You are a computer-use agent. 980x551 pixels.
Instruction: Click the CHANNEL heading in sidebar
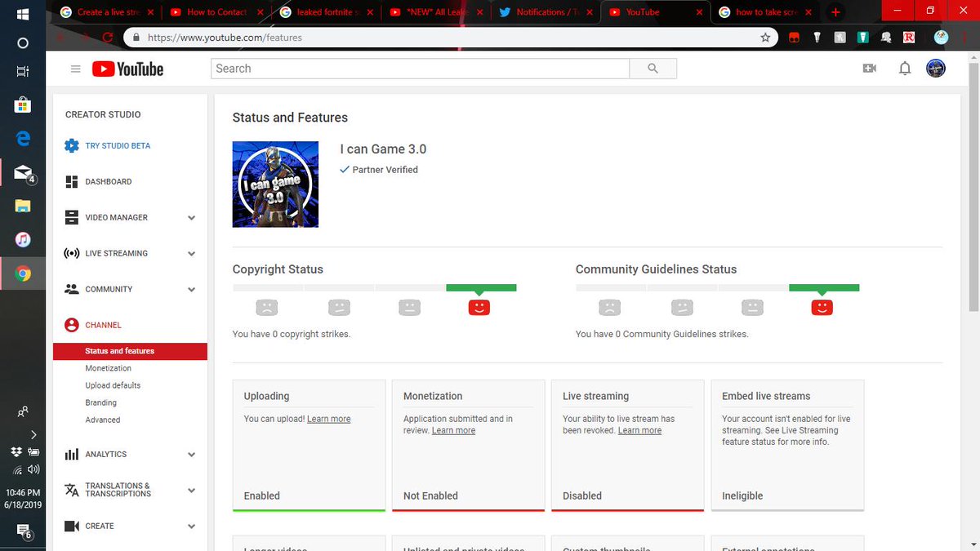pyautogui.click(x=103, y=325)
